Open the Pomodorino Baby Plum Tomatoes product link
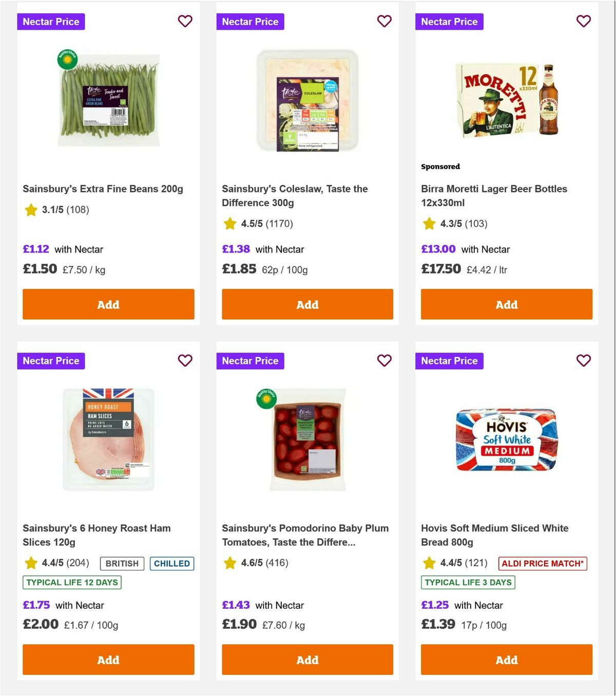Screen dimensions: 616x696 coord(305,535)
